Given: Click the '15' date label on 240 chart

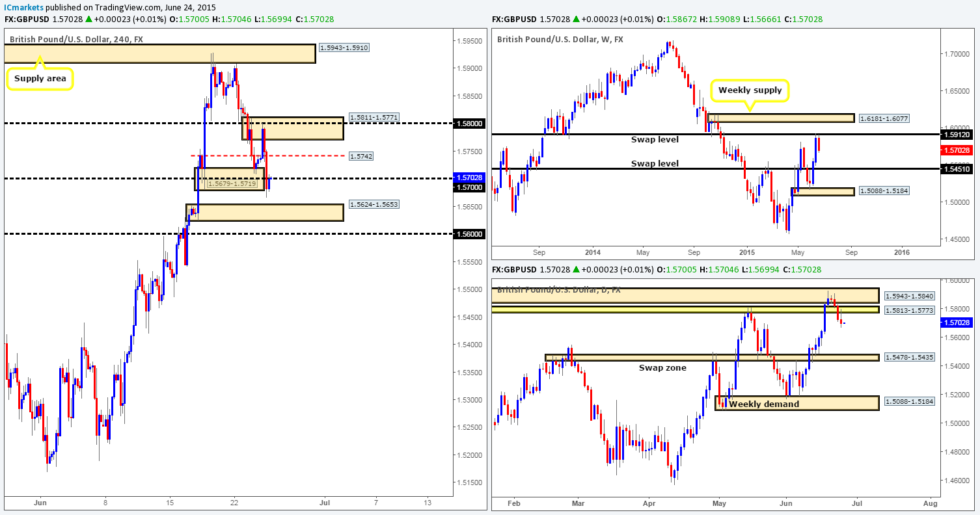Looking at the screenshot, I should [x=170, y=503].
